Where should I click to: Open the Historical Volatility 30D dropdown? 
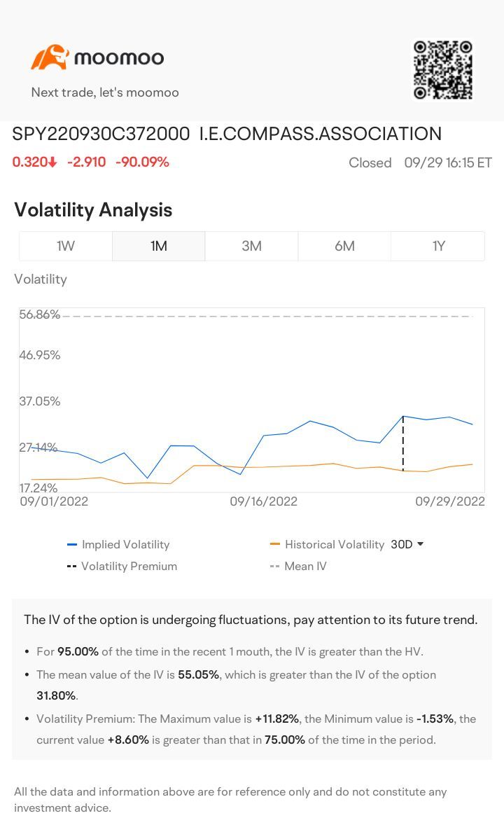pos(407,544)
